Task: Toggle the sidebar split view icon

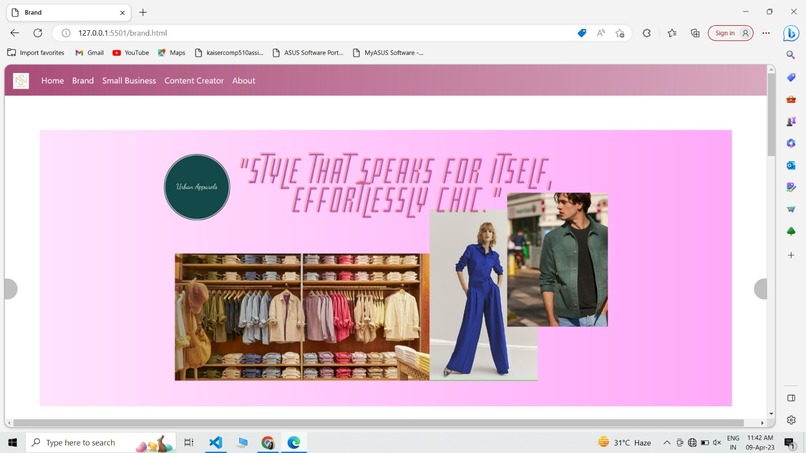Action: click(791, 398)
